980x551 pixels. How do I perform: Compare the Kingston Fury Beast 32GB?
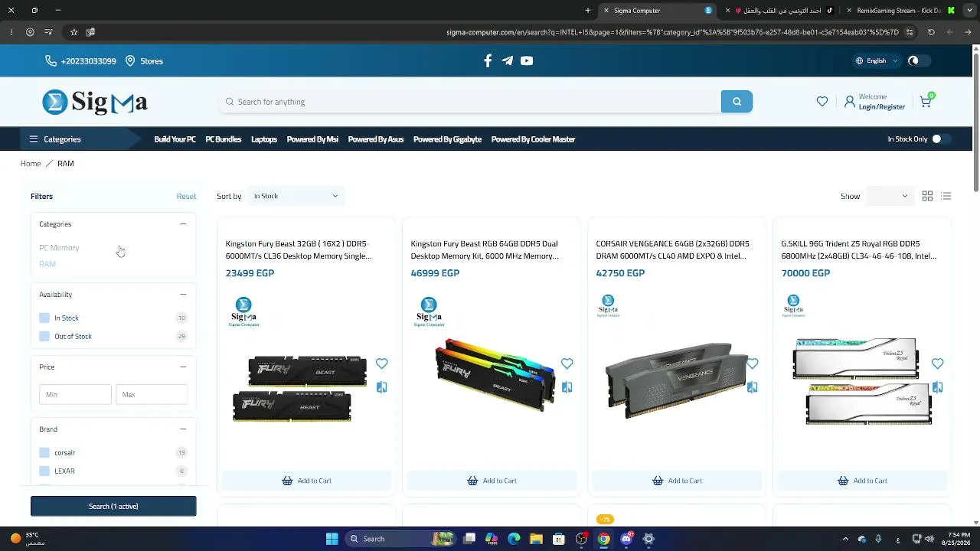[381, 387]
